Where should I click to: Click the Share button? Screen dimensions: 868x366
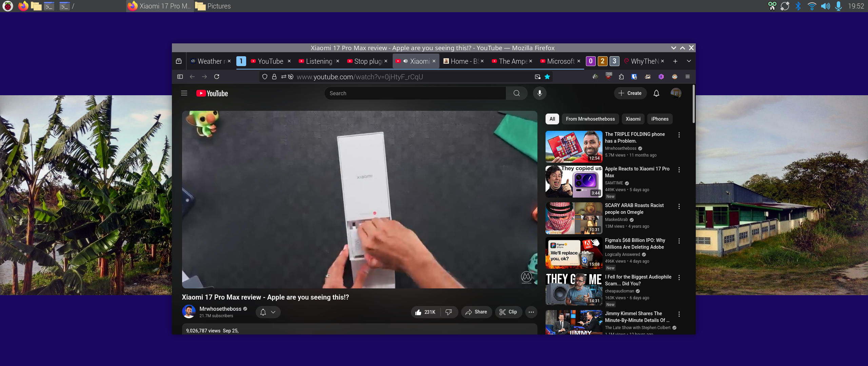point(476,312)
